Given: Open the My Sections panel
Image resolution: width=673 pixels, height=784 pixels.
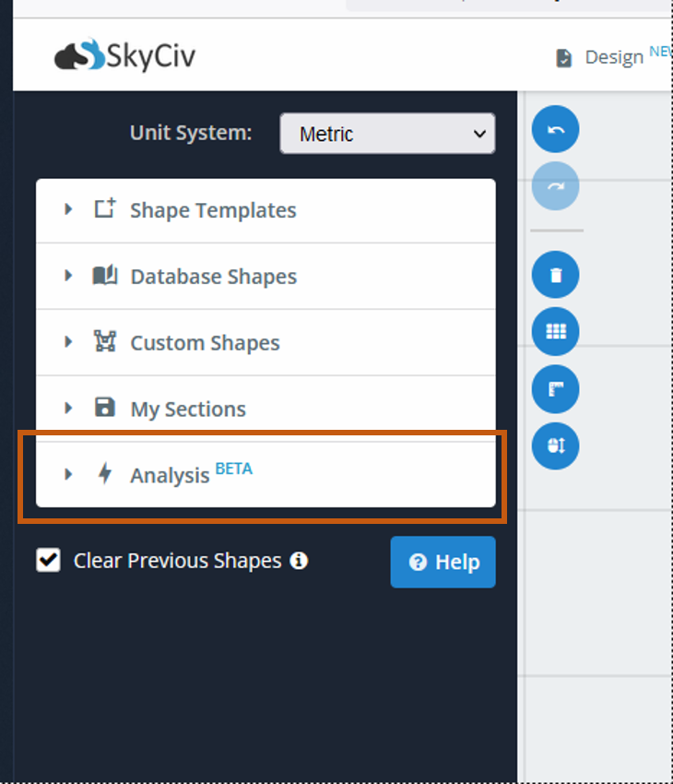Looking at the screenshot, I should click(266, 409).
